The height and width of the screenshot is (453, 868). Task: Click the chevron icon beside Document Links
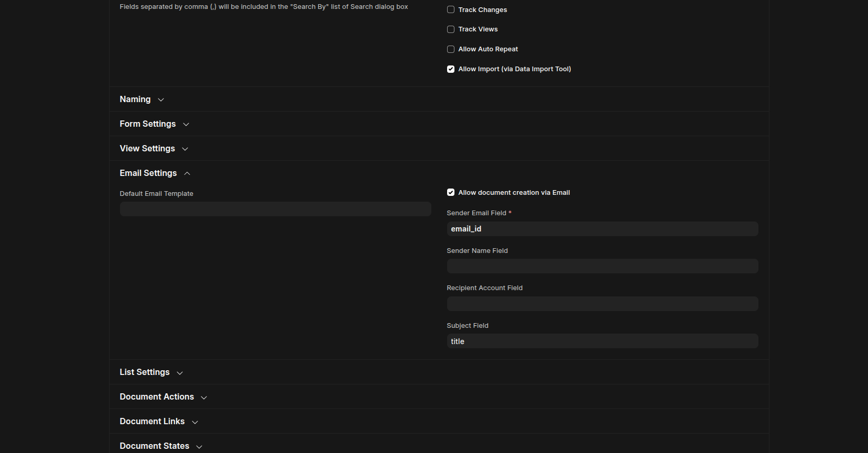pyautogui.click(x=195, y=422)
